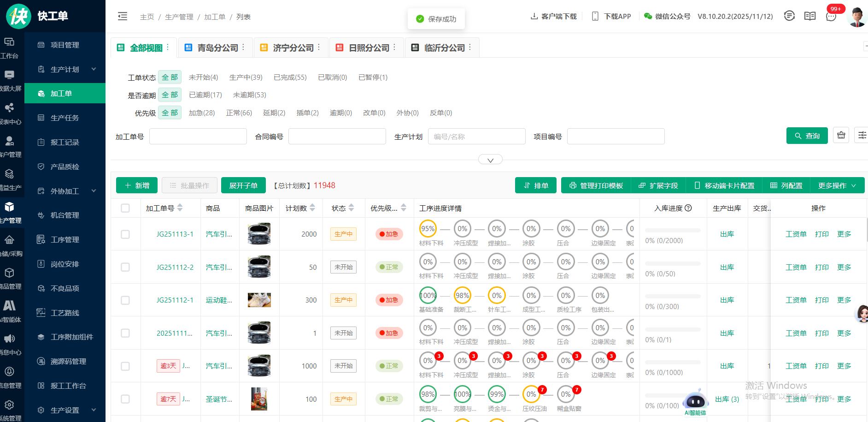Viewport: 868px width, 422px height.
Task: Click the AI智能体 robot assistant icon
Action: pos(695,401)
